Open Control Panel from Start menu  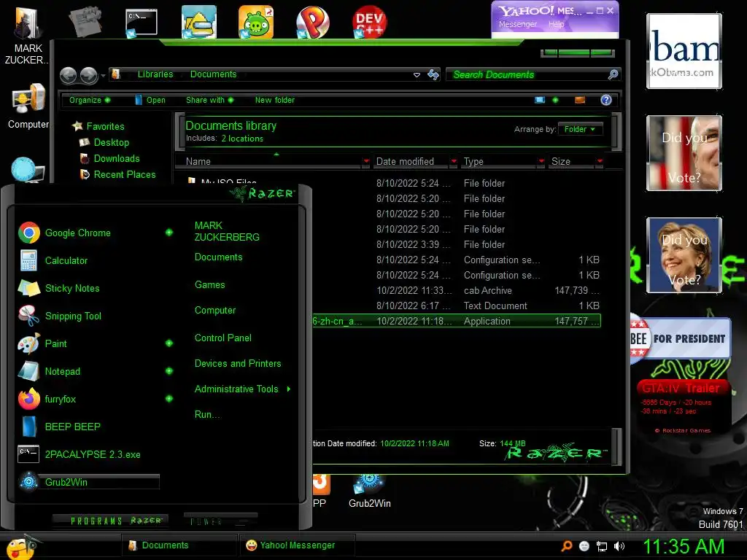(x=223, y=338)
